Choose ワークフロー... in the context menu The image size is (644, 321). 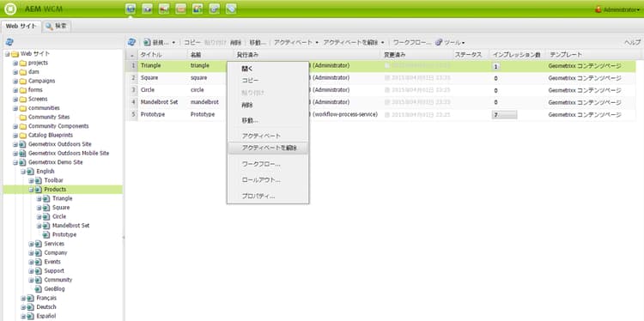(267, 164)
